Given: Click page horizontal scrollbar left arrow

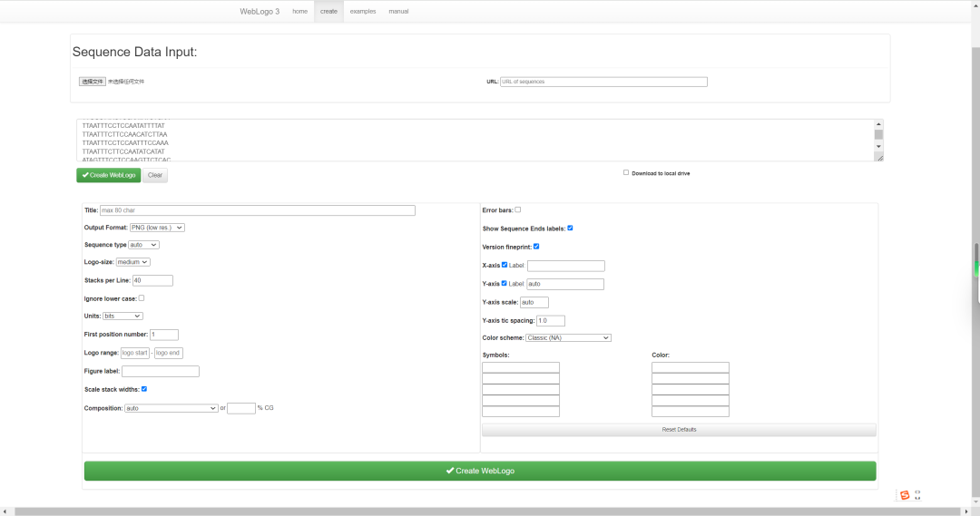Looking at the screenshot, I should coord(5,511).
